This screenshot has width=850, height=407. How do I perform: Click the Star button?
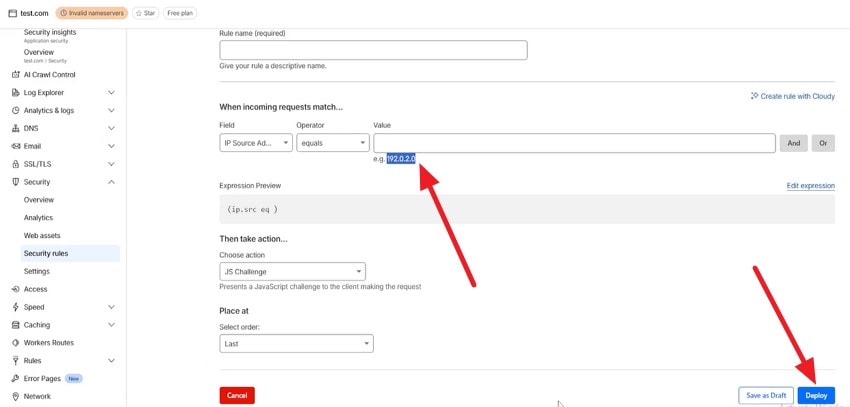click(x=145, y=13)
